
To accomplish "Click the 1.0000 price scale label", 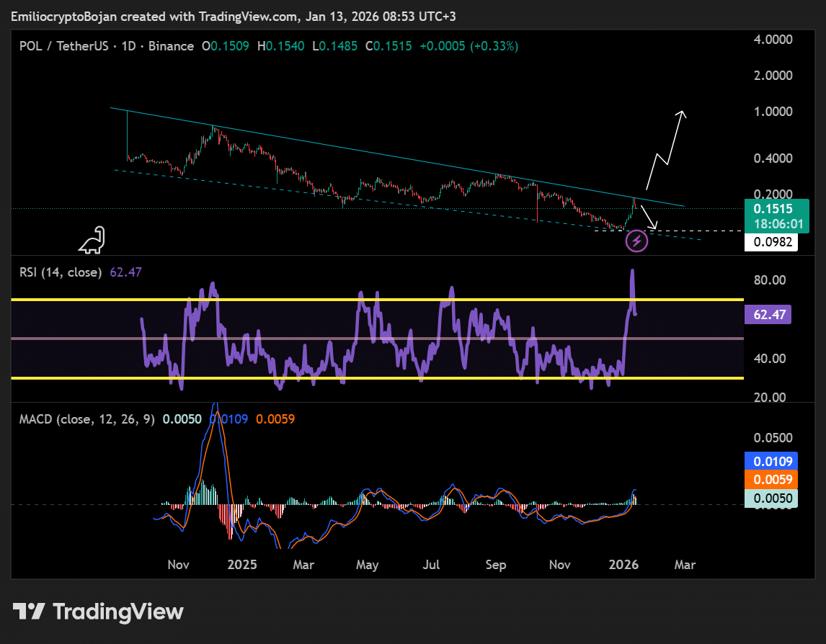I will [x=772, y=112].
